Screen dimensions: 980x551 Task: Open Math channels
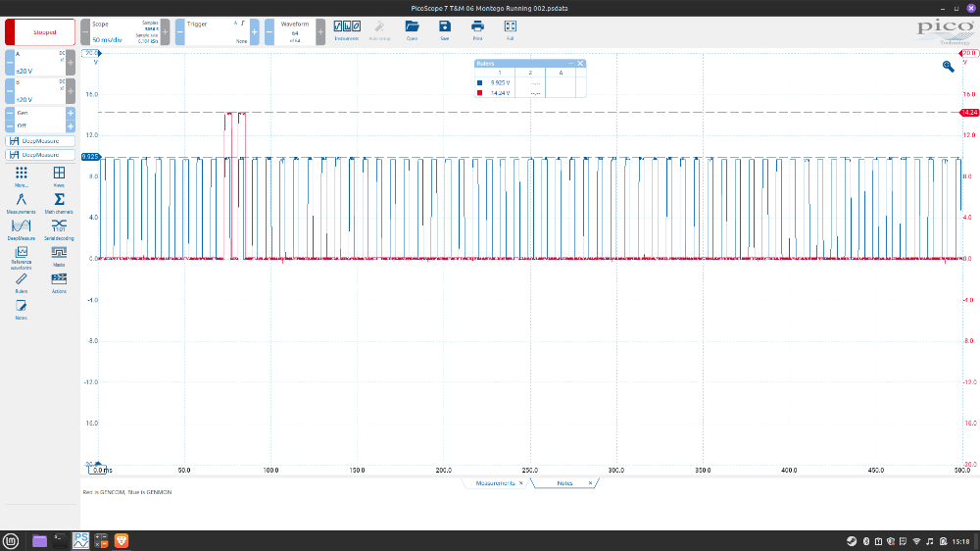tap(59, 203)
